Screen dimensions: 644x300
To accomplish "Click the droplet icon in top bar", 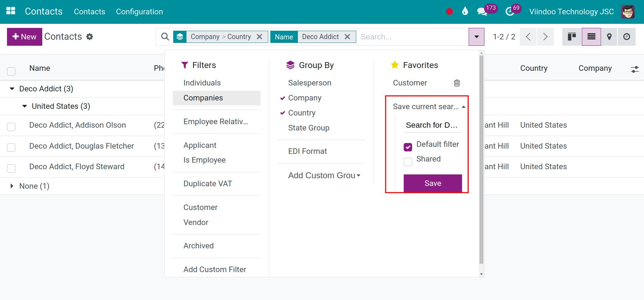I will point(465,11).
